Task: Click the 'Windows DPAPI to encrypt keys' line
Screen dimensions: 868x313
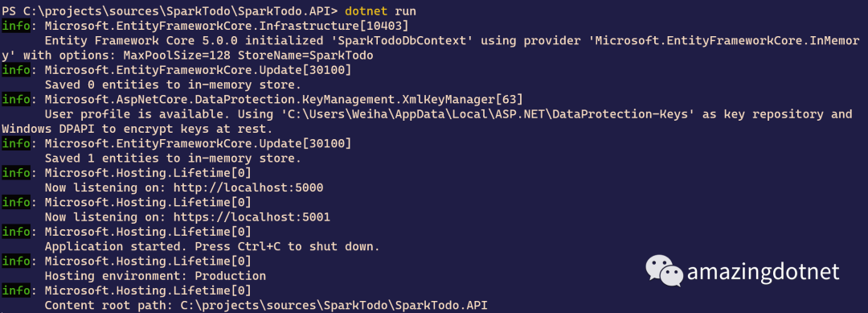Action: tap(137, 129)
